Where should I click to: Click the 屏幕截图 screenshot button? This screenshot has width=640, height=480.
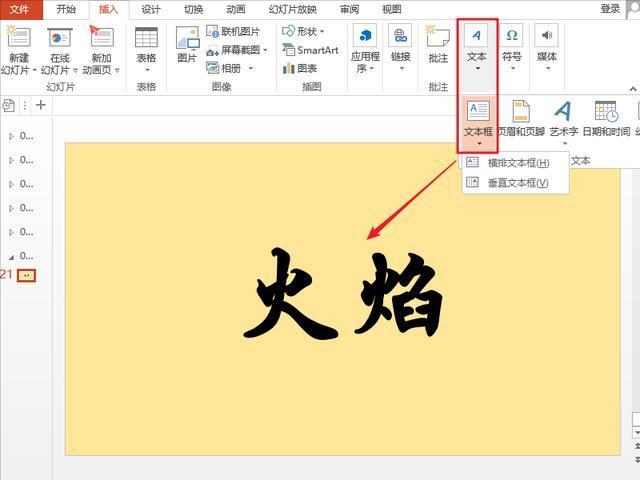coord(233,50)
